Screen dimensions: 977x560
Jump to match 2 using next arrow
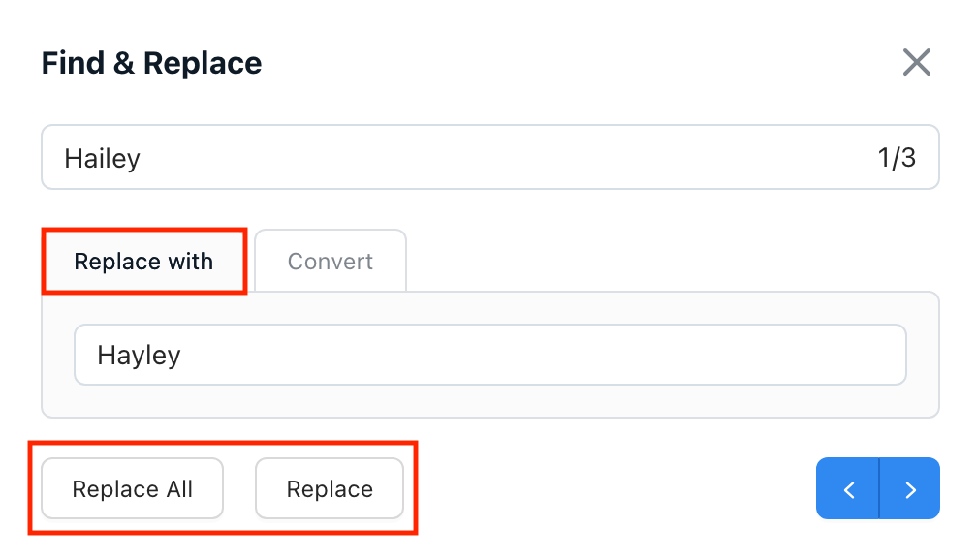coord(910,489)
